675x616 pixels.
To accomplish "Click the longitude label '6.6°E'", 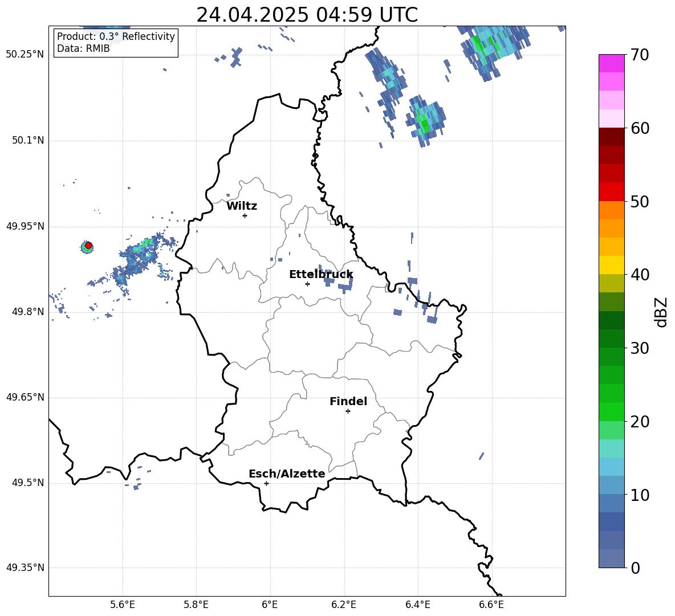I will pos(491,605).
